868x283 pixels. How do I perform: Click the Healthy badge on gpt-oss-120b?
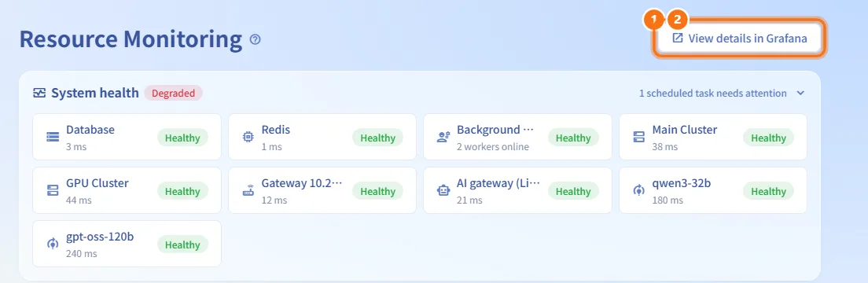(x=182, y=244)
